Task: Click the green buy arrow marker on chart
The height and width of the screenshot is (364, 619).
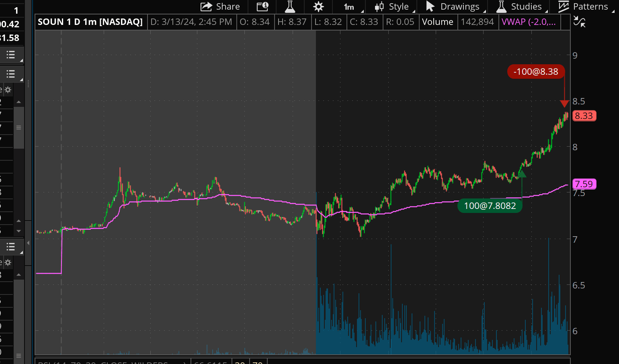Action: (x=522, y=174)
